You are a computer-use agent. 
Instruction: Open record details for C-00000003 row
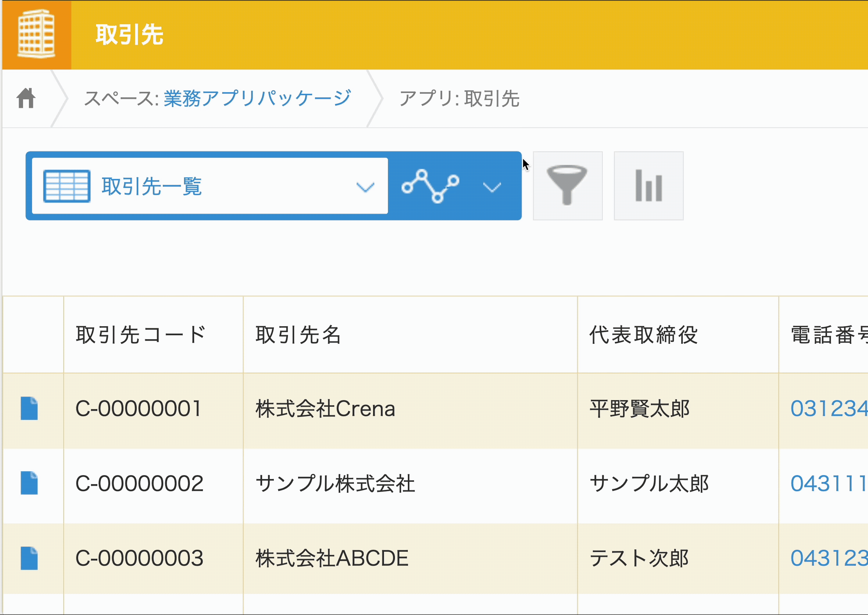(x=29, y=558)
